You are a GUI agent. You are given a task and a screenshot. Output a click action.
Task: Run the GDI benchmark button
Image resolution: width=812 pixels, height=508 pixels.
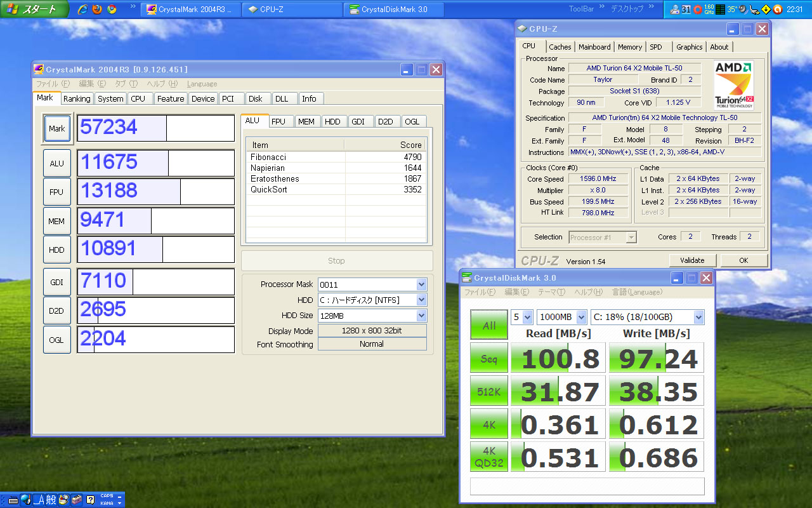pyautogui.click(x=57, y=282)
